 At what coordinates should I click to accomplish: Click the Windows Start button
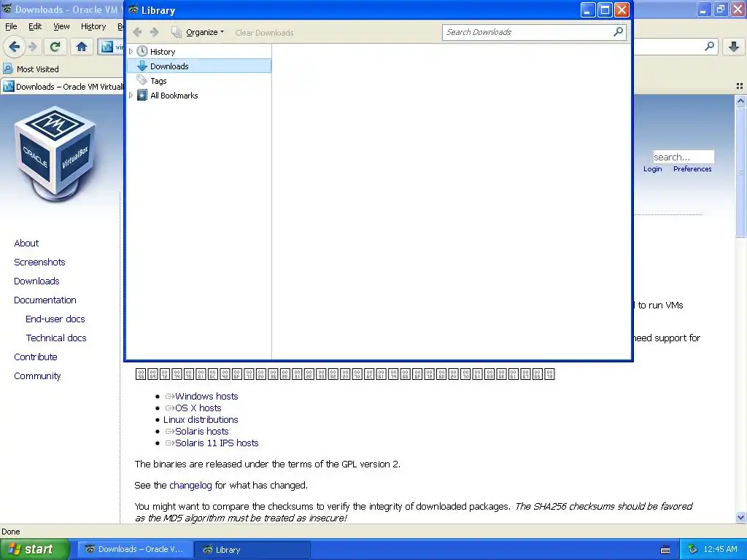(35, 549)
